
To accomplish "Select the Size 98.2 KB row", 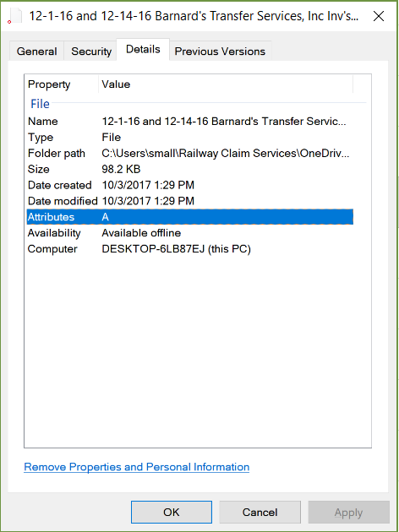I will [190, 169].
